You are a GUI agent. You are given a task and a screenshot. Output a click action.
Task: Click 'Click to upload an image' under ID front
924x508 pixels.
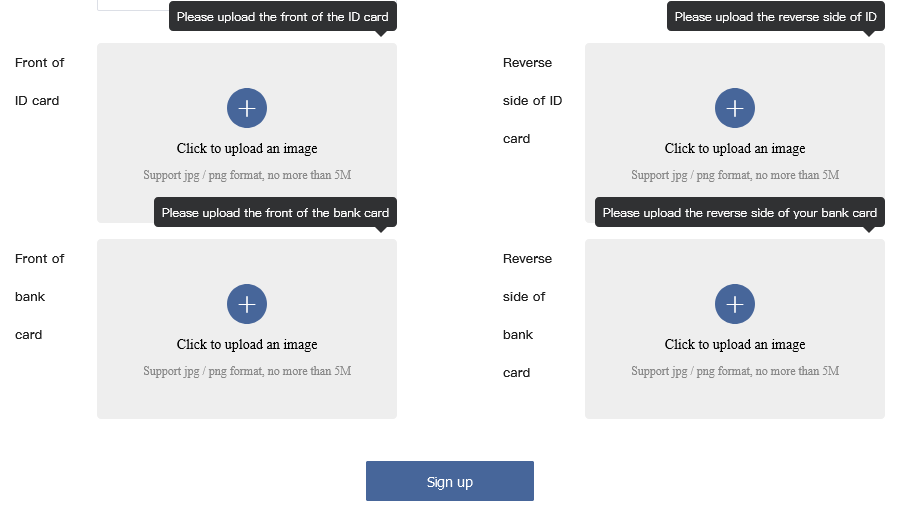coord(247,149)
